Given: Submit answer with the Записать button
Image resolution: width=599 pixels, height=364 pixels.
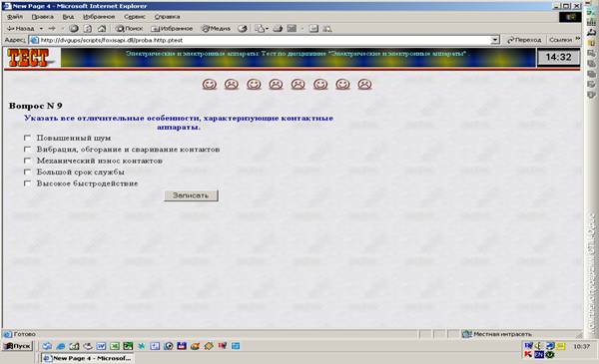Looking at the screenshot, I should click(191, 195).
